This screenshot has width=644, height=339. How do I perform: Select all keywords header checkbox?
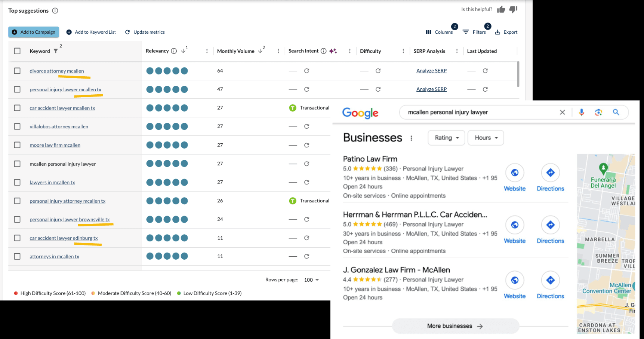pyautogui.click(x=17, y=51)
